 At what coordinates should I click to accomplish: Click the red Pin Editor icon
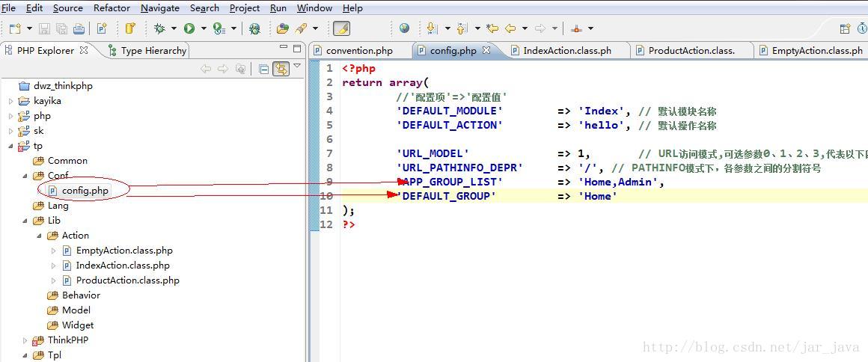click(576, 28)
